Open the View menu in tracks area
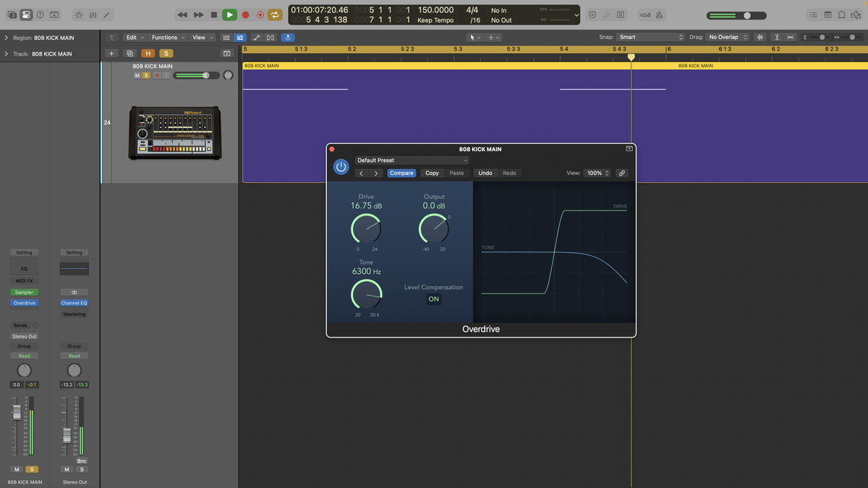The height and width of the screenshot is (488, 868). coord(202,38)
